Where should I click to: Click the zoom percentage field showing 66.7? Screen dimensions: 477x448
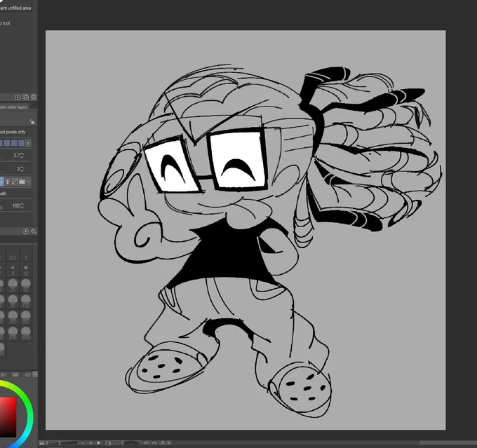click(43, 443)
